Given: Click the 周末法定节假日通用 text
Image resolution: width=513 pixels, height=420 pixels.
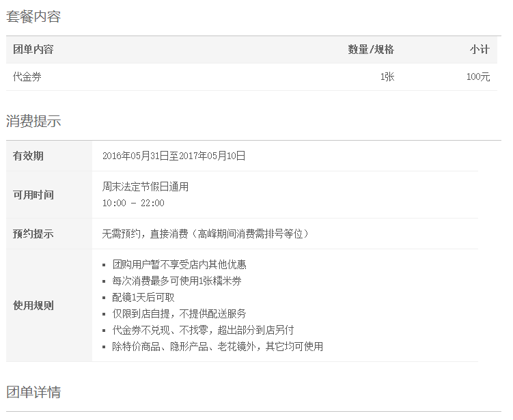Looking at the screenshot, I should tap(145, 186).
